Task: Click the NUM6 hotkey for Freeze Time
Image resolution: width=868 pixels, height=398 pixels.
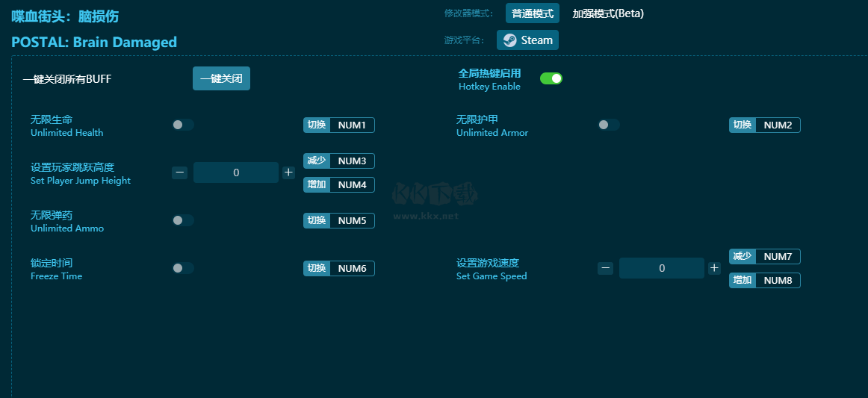Action: click(x=339, y=269)
